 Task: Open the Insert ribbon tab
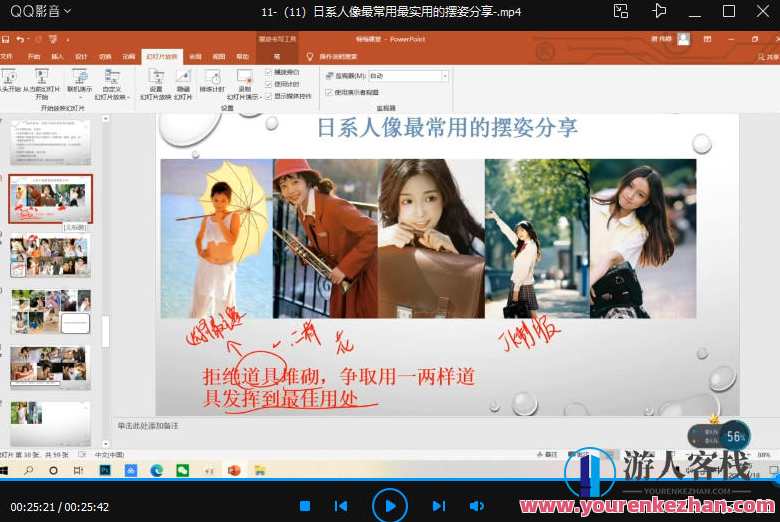pyautogui.click(x=57, y=57)
